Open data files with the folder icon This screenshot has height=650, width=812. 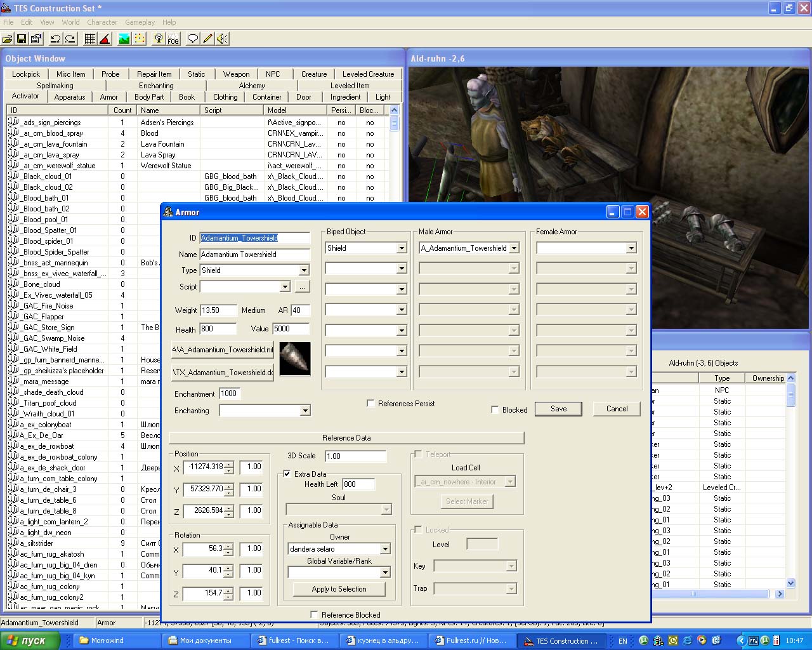click(x=8, y=39)
